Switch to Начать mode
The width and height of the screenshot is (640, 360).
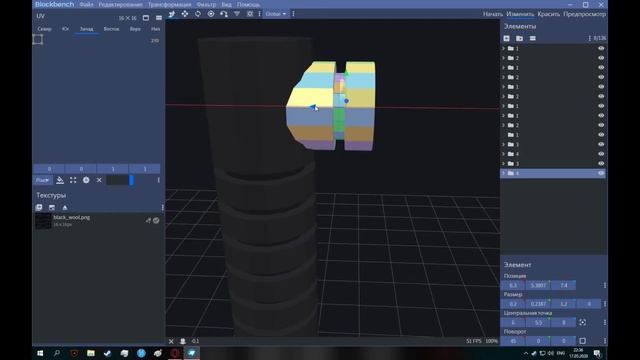tap(493, 14)
